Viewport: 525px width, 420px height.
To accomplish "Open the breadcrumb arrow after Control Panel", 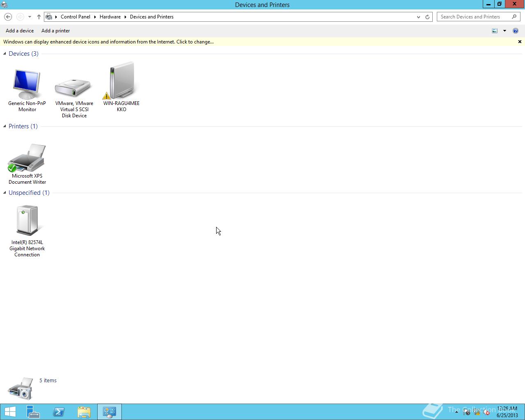I will [x=95, y=17].
